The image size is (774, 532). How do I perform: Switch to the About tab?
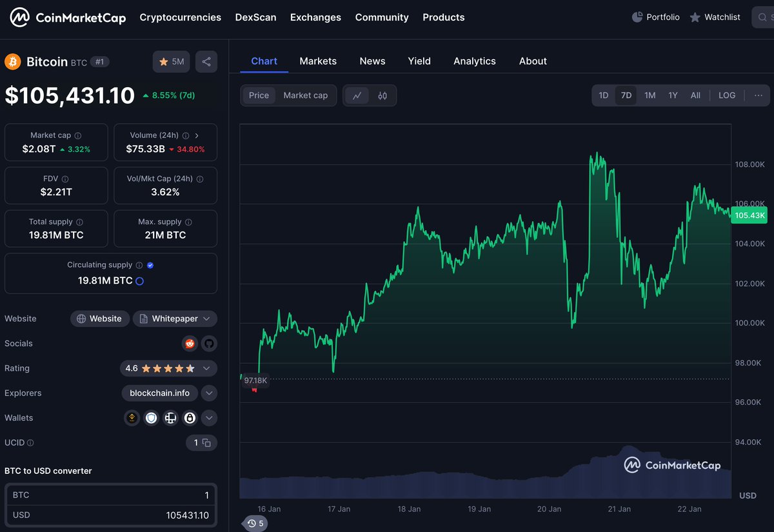533,61
